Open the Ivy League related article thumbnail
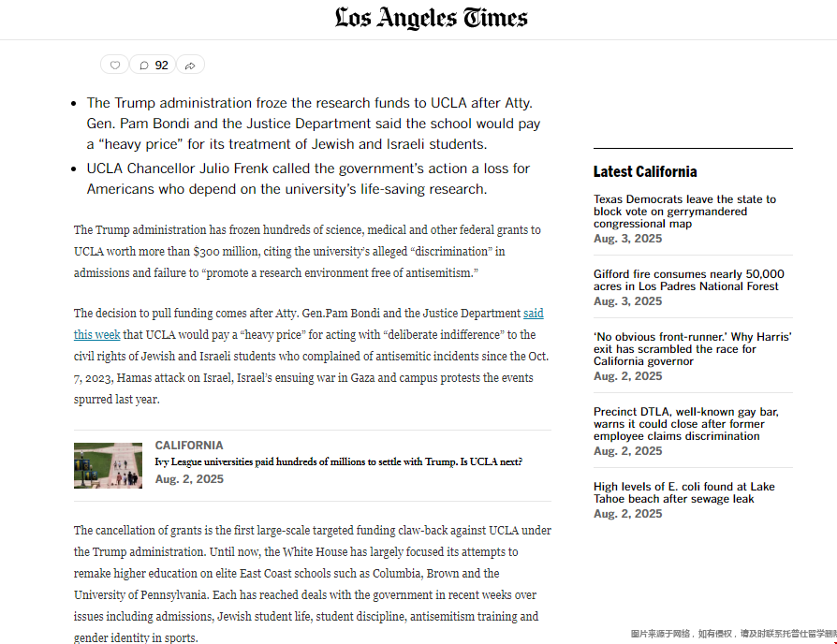 (108, 465)
